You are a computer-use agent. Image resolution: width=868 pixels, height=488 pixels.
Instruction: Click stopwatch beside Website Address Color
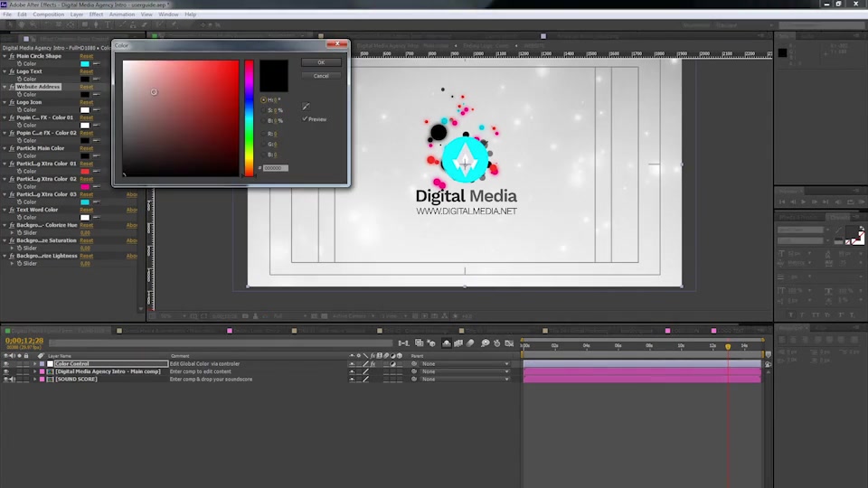(x=19, y=95)
